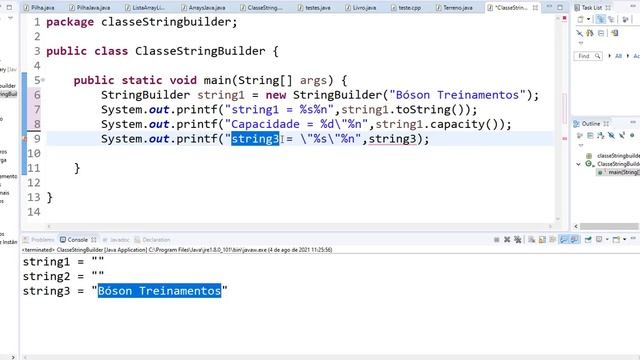Click Remove All Terminated Launches icon

[x=518, y=240]
